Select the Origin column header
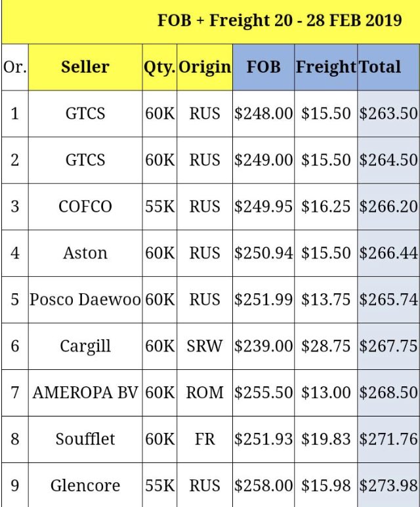Screen dimensions: 420x507 point(205,67)
